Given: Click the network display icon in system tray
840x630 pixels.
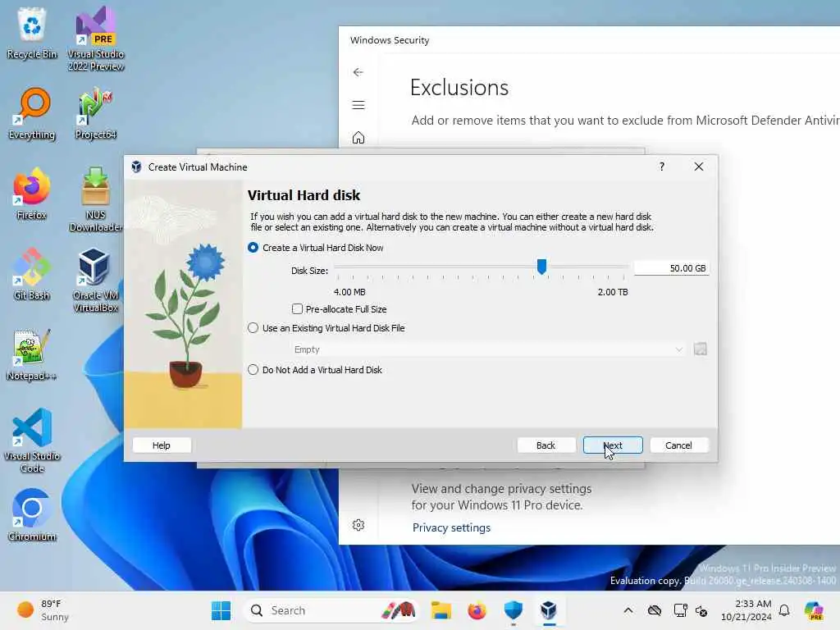Looking at the screenshot, I should [x=680, y=610].
